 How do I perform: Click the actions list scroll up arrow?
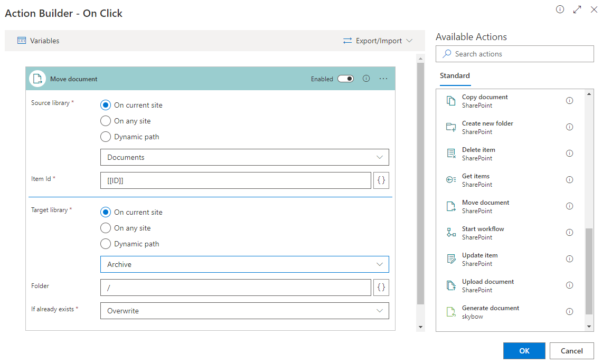coord(589,93)
